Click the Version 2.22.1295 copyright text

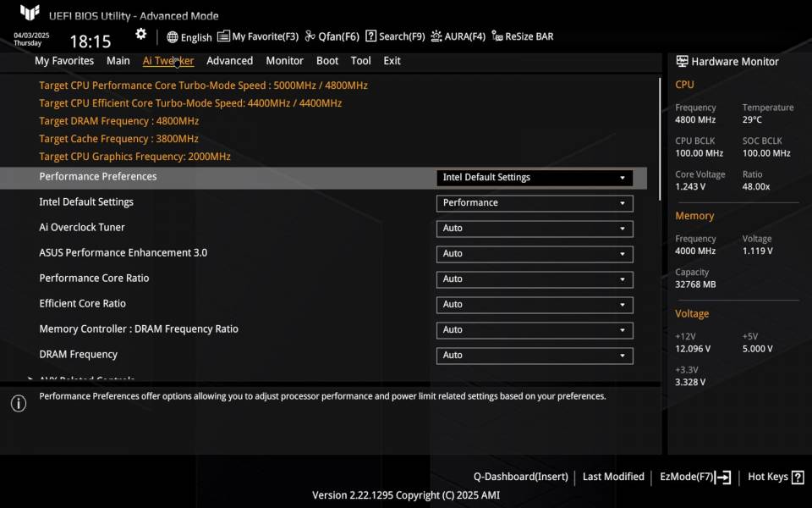tap(406, 495)
